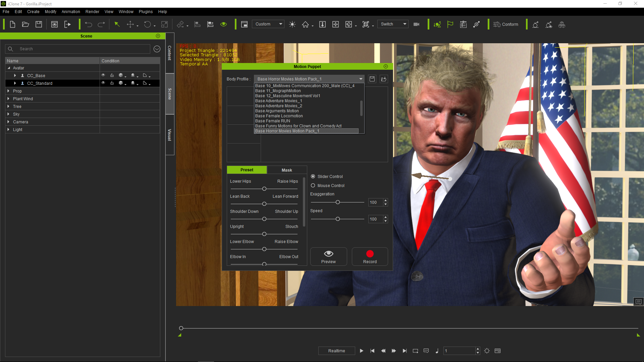The height and width of the screenshot is (362, 644).
Task: Click the Preview button in Motion Puppet
Action: point(328,257)
